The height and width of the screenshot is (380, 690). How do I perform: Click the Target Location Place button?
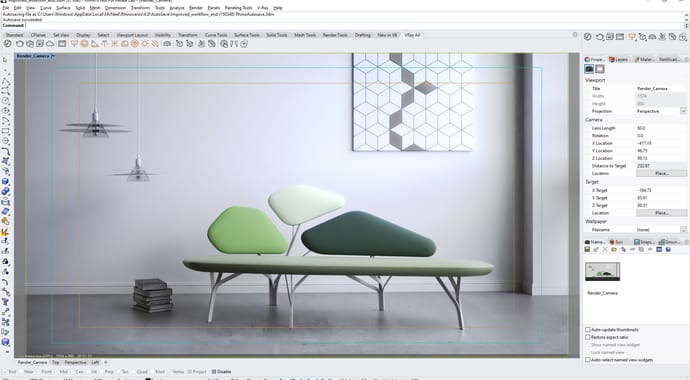coord(661,213)
